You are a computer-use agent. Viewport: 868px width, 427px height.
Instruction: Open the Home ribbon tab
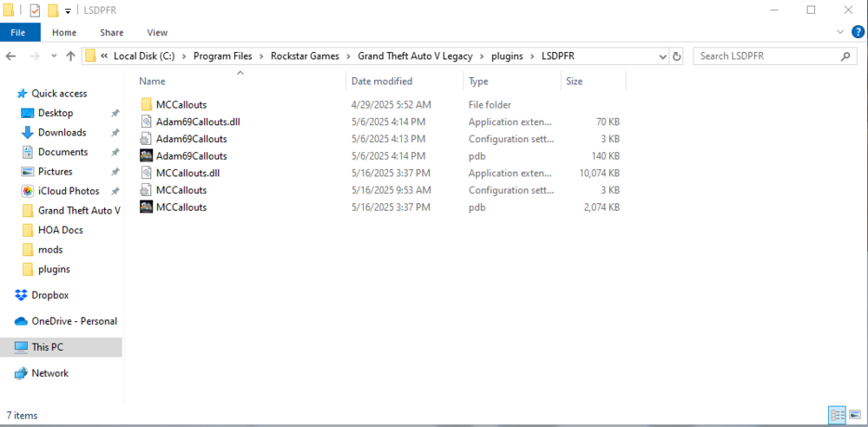64,33
